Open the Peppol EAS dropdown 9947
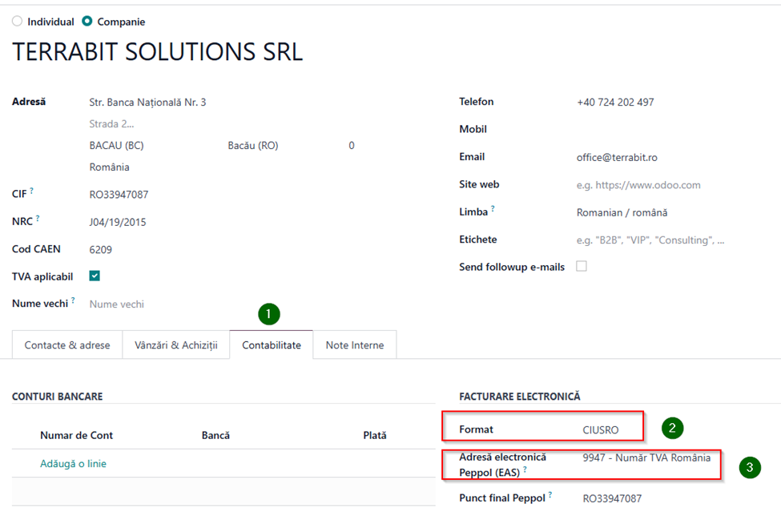The height and width of the screenshot is (532, 781). tap(646, 457)
